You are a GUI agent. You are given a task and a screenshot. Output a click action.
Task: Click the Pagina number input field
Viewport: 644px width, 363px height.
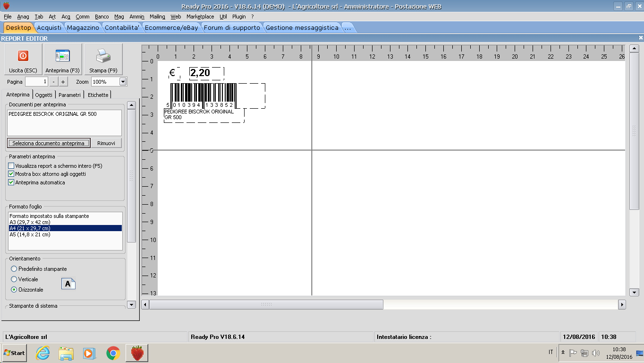point(37,82)
